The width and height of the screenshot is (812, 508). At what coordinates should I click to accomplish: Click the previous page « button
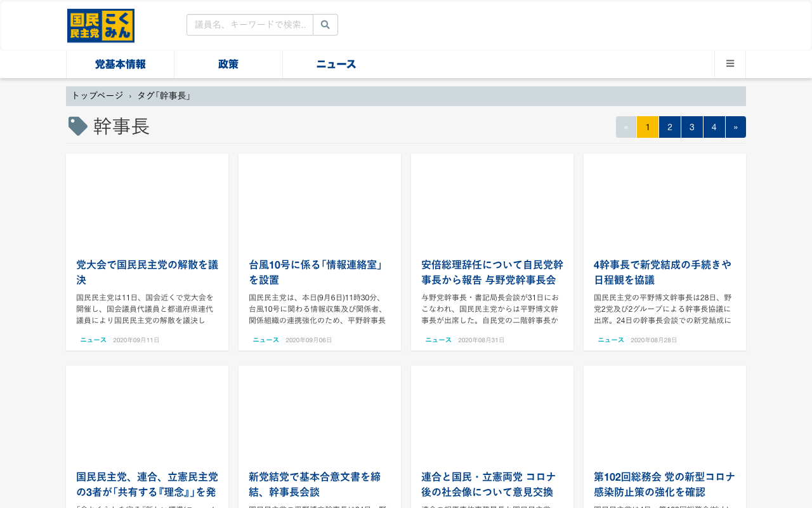[626, 127]
